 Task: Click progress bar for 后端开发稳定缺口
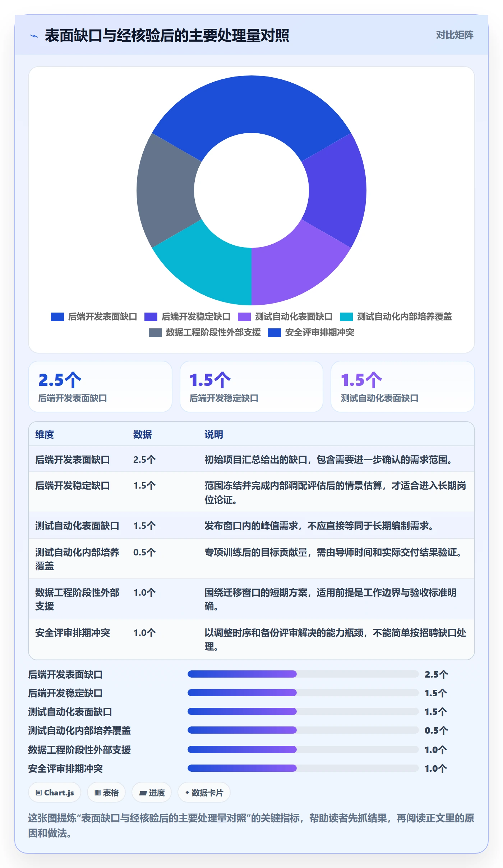click(303, 693)
